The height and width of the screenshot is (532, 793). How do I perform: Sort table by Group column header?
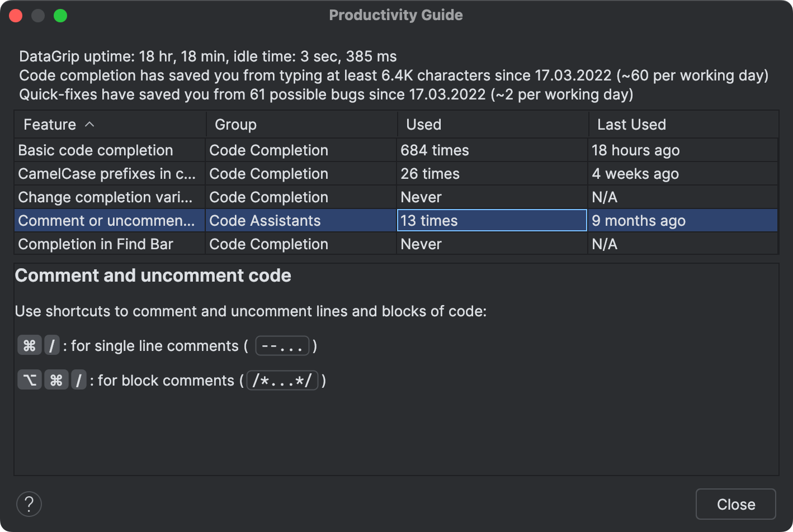click(x=235, y=125)
